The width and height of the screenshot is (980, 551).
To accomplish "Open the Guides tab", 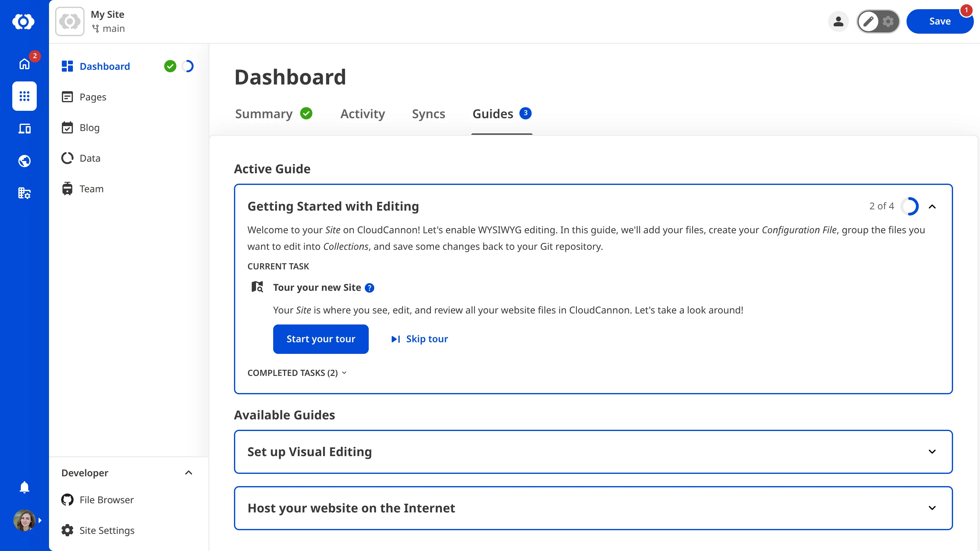I will pyautogui.click(x=492, y=114).
